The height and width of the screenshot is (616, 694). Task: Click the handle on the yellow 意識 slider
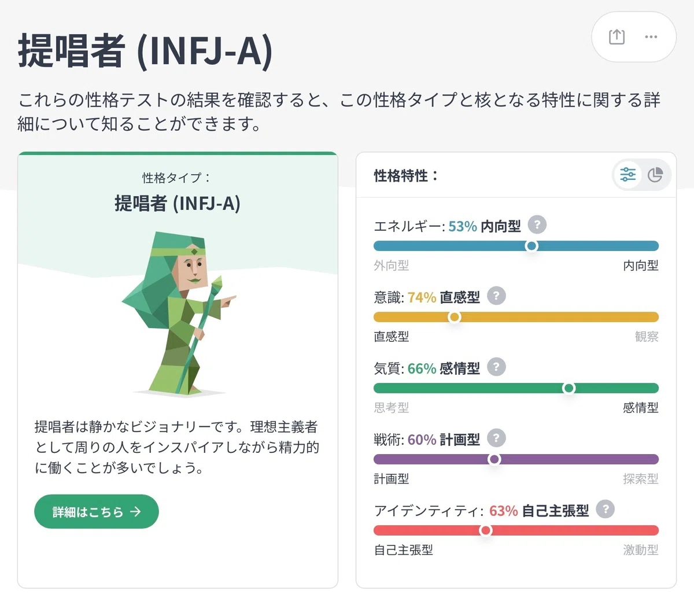(x=455, y=317)
